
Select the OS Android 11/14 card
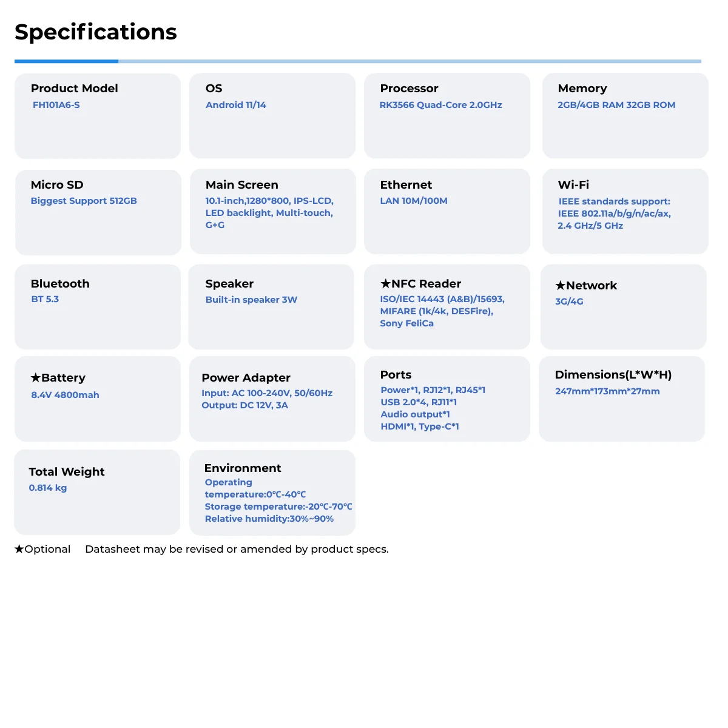pyautogui.click(x=272, y=116)
